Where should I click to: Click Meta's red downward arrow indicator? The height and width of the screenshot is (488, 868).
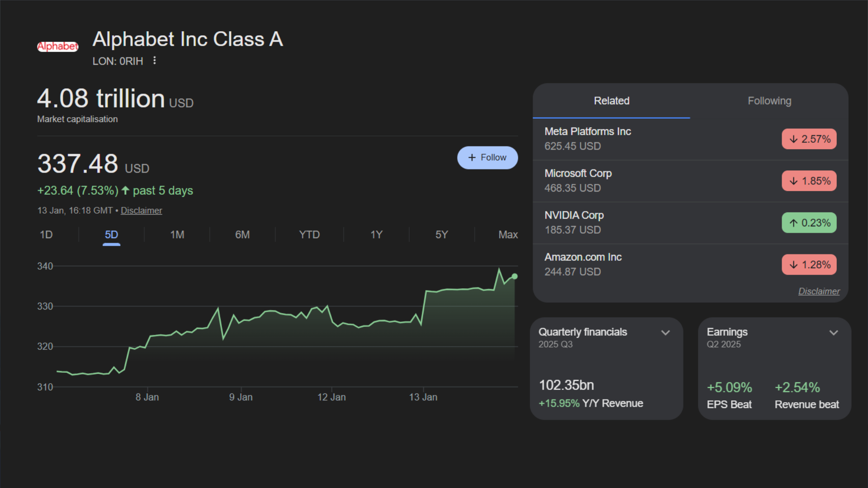pyautogui.click(x=794, y=139)
